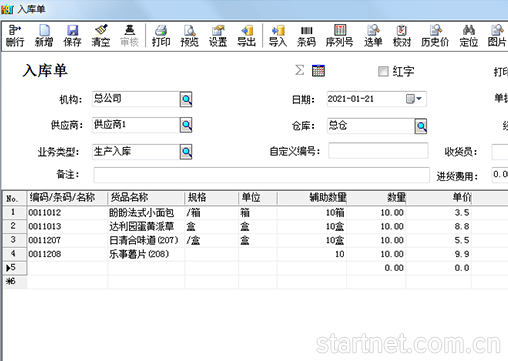508x361 pixels.
Task: Open 历史价 price history icon
Action: coord(435,36)
